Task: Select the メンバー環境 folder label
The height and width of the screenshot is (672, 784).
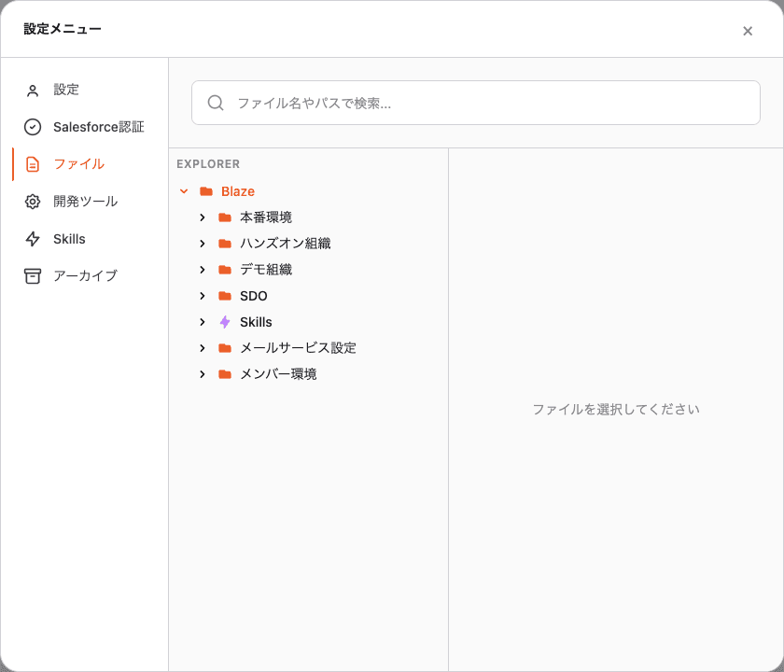Action: 278,374
